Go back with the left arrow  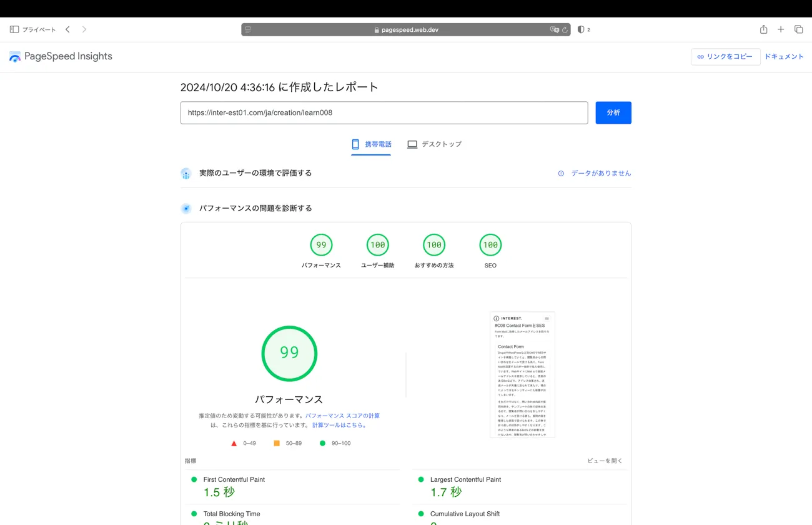(67, 29)
